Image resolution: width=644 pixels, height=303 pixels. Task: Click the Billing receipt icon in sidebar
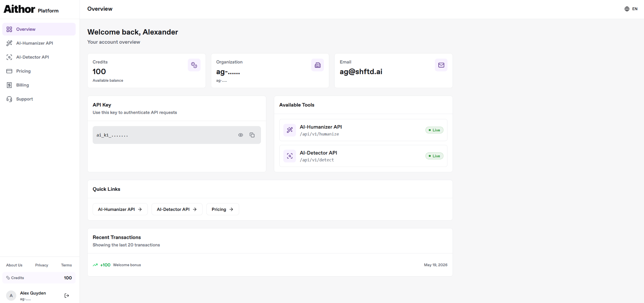point(9,85)
